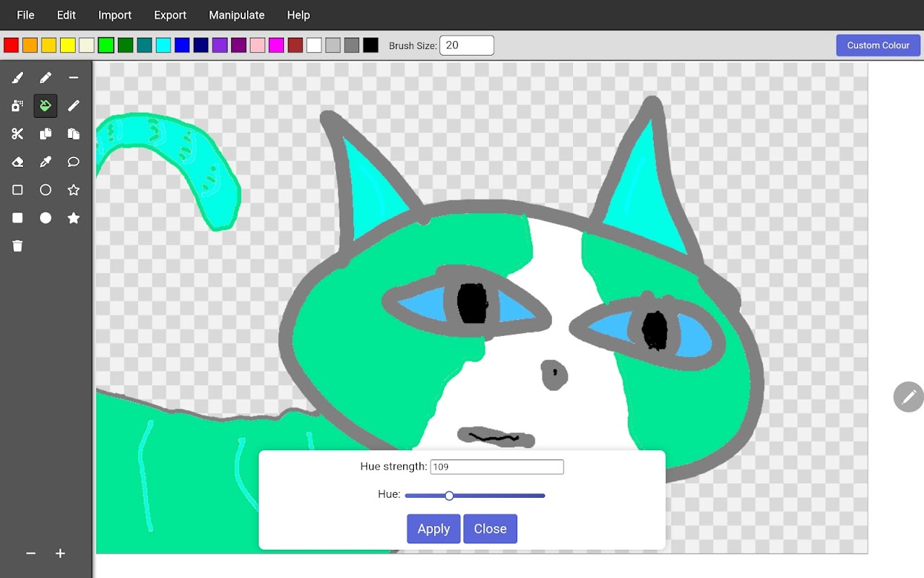Select the pencil tool

click(46, 77)
